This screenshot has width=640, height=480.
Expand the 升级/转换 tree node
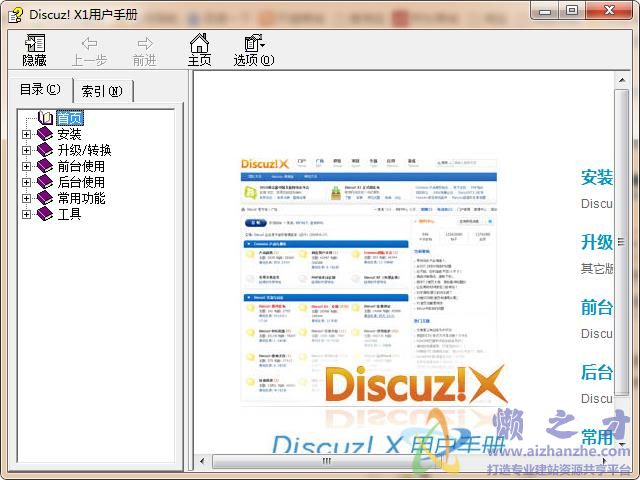[x=26, y=150]
